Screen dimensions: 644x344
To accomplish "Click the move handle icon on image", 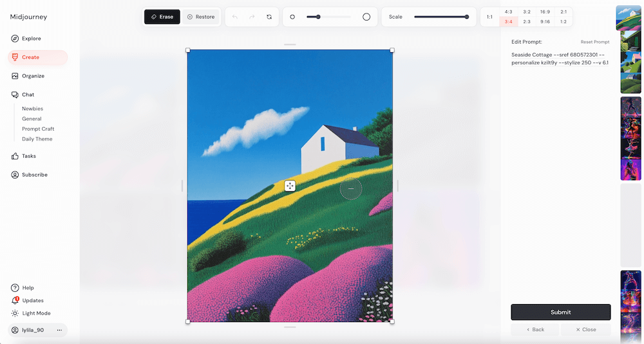I will pyautogui.click(x=290, y=186).
